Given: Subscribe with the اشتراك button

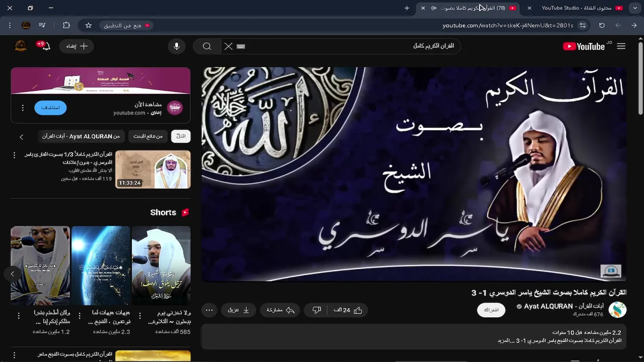Looking at the screenshot, I should pyautogui.click(x=491, y=310).
